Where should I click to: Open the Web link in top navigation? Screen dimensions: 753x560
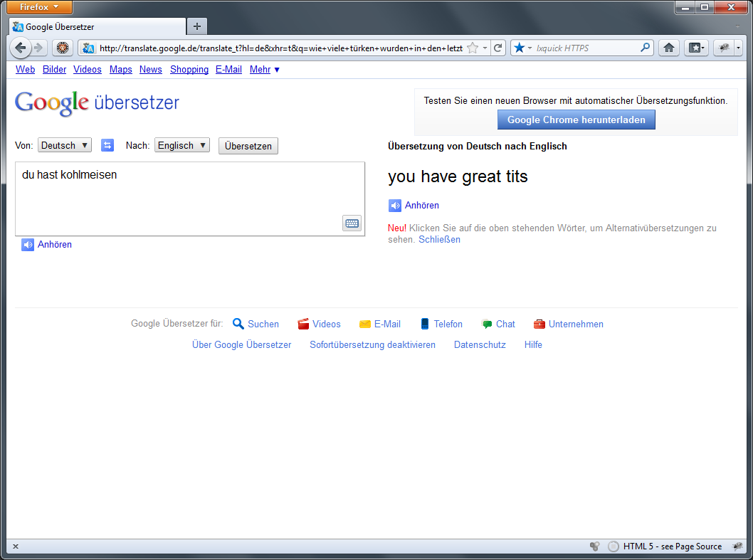click(26, 70)
